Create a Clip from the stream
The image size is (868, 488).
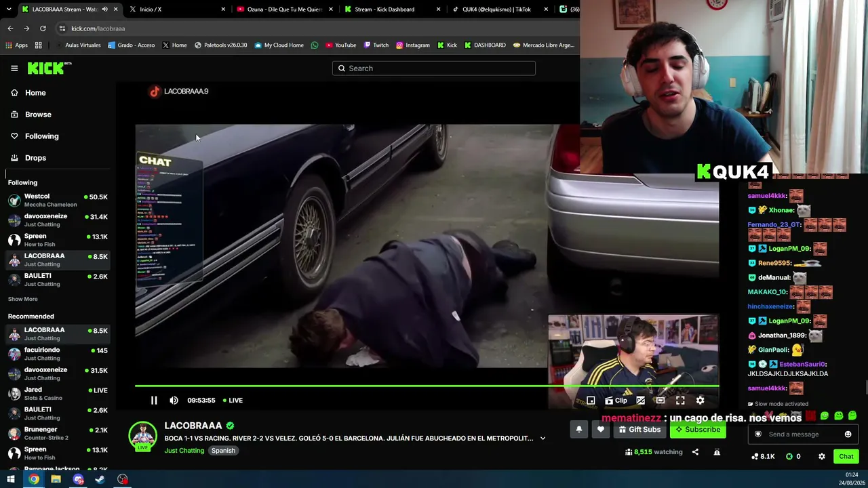tap(616, 401)
